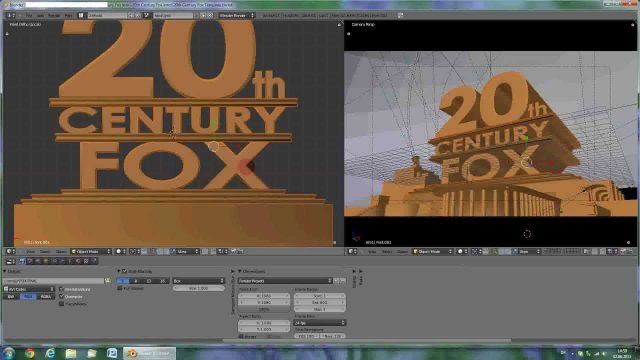Image resolution: width=640 pixels, height=360 pixels.
Task: Click the file browser icon beside output path
Action: point(107,281)
